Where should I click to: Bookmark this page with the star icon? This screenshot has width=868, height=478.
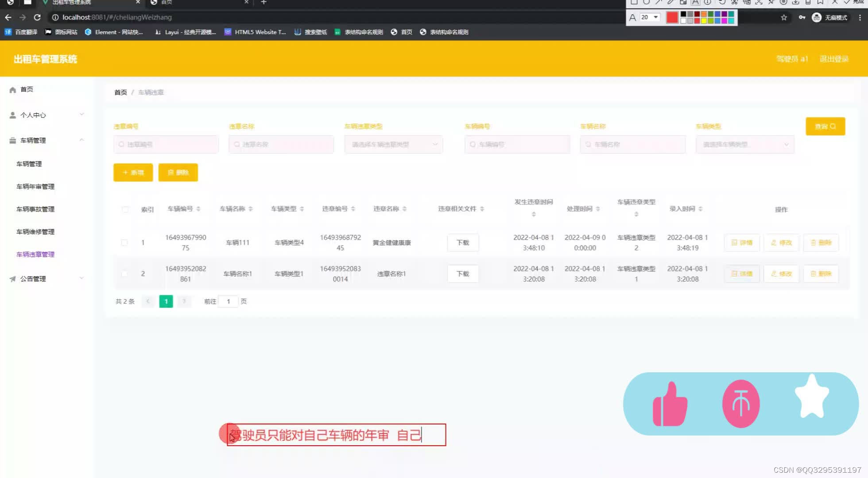[784, 17]
